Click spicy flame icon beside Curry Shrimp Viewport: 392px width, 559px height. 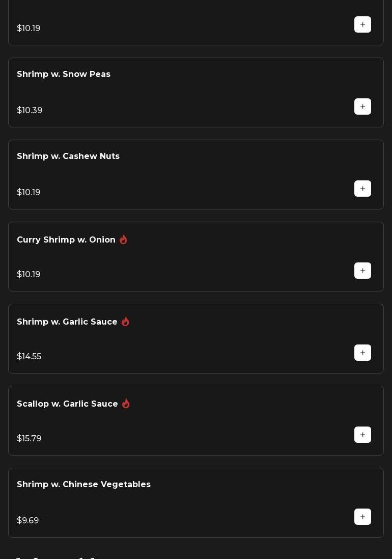[x=123, y=239]
